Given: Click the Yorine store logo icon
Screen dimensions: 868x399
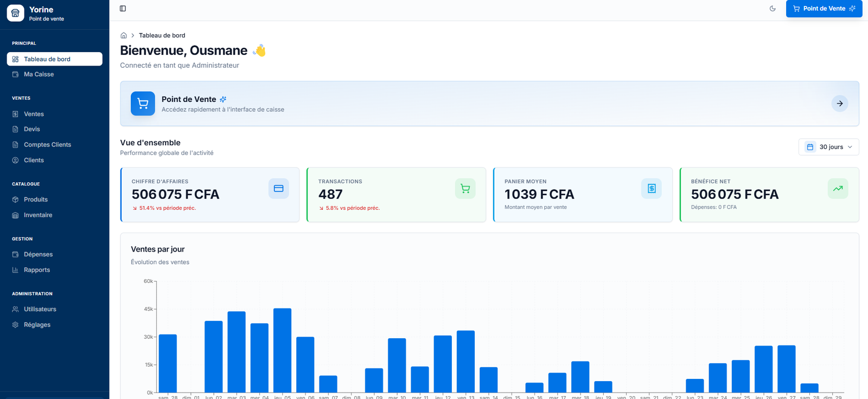Looking at the screenshot, I should tap(15, 13).
